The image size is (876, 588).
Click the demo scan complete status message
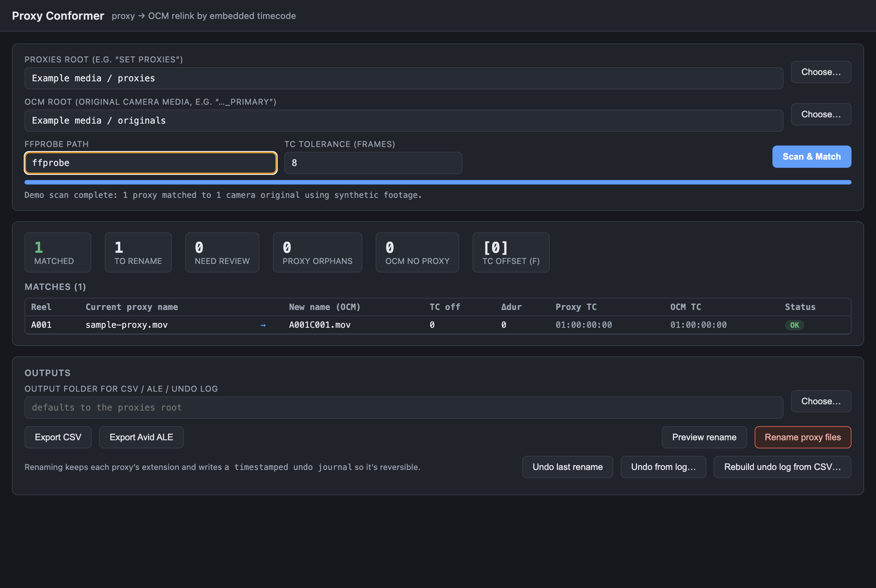pyautogui.click(x=223, y=195)
